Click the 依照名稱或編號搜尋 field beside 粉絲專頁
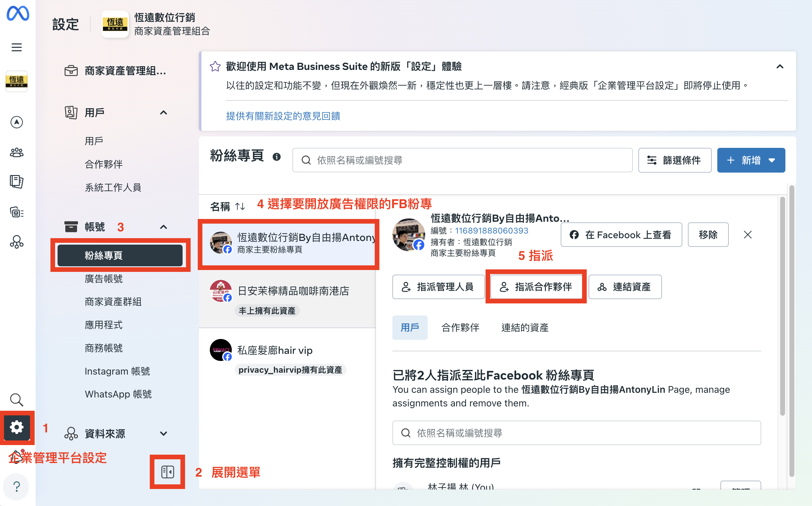The height and width of the screenshot is (506, 812). (462, 160)
